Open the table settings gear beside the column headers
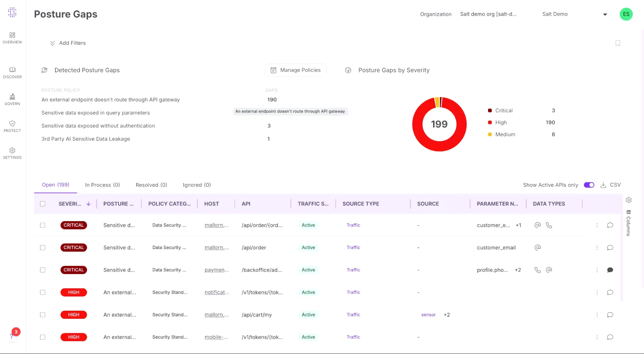 point(629,200)
